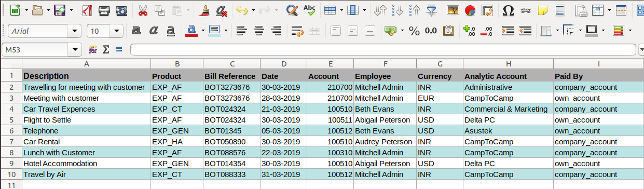This screenshot has width=644, height=189.
Task: Insert a comment note
Action: [x=543, y=10]
